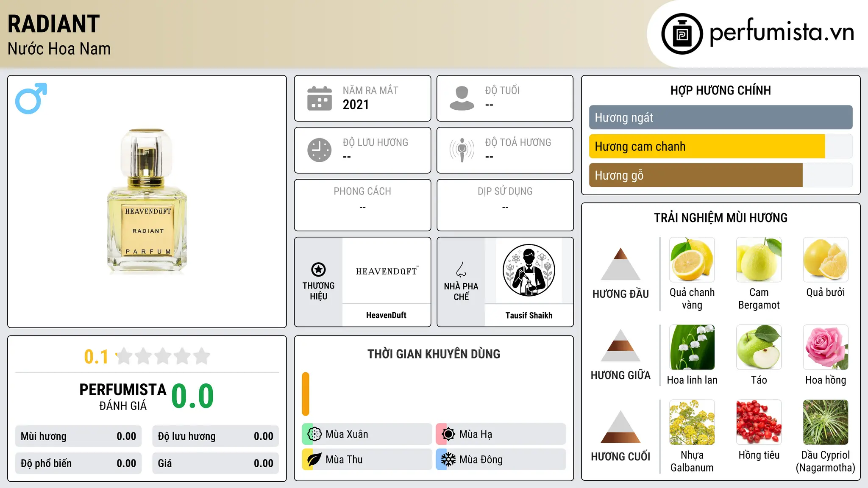Viewport: 868px width, 488px height.
Task: Click the grey rating stars row
Action: point(163,356)
